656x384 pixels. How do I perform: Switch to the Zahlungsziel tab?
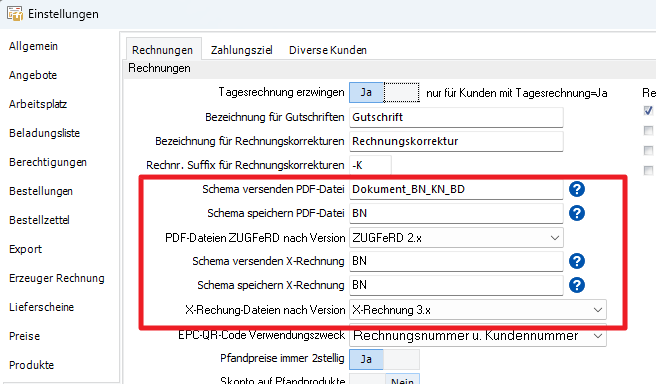point(241,50)
